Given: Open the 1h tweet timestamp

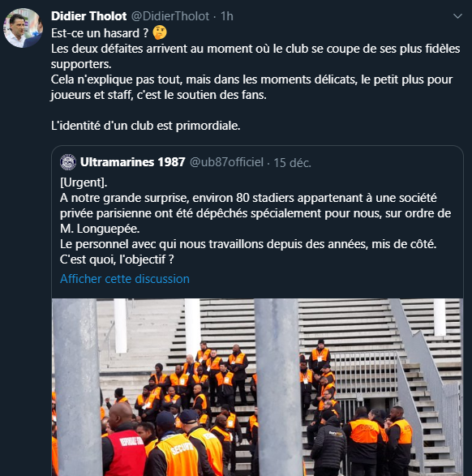Looking at the screenshot, I should [227, 16].
